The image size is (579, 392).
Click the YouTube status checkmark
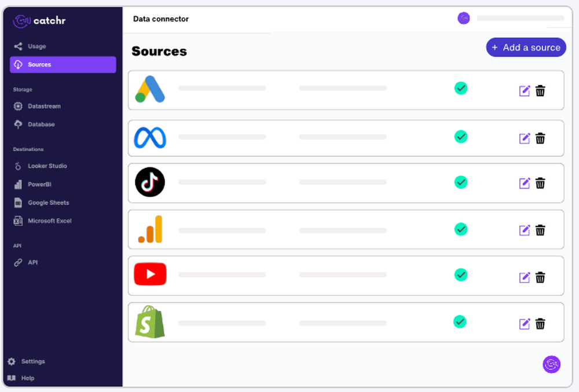461,274
